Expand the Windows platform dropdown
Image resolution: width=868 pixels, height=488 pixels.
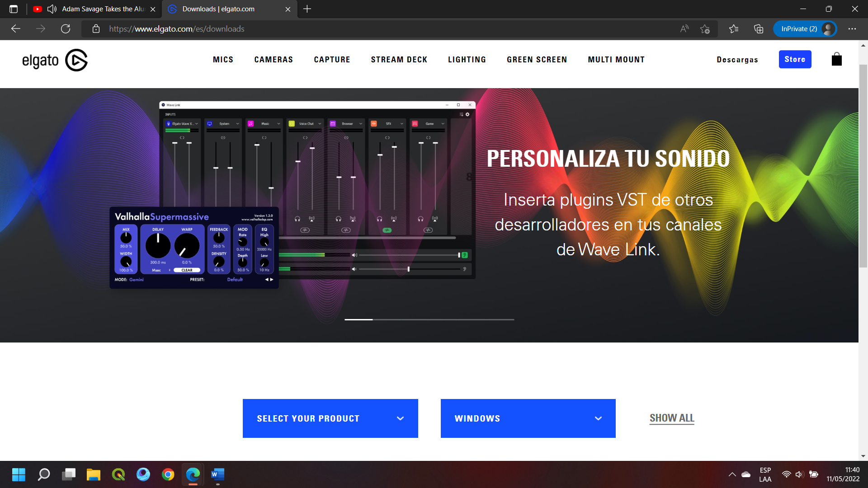tap(528, 418)
